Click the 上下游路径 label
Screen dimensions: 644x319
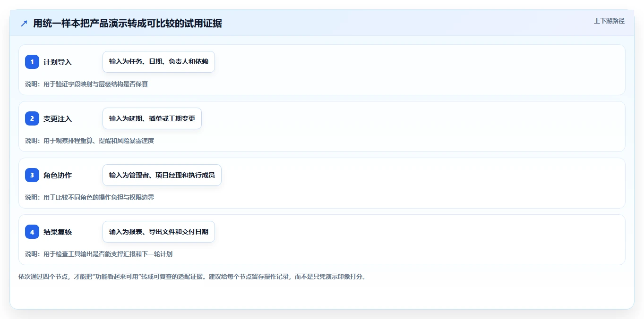[x=609, y=21]
